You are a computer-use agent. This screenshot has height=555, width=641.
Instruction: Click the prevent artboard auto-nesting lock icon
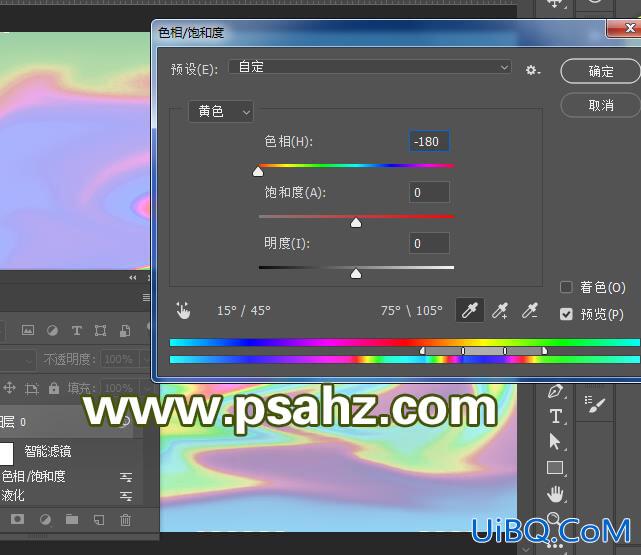[31, 388]
